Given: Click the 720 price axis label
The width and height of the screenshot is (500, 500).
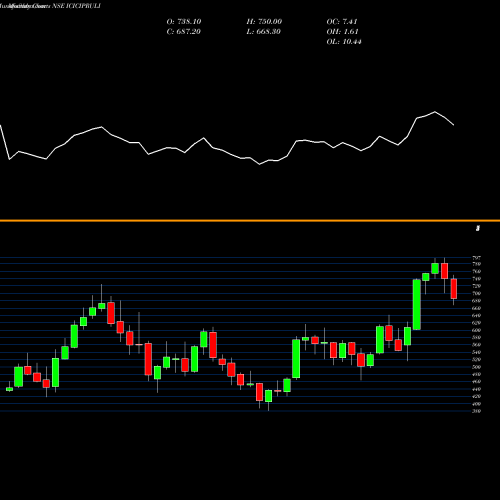Looking at the screenshot, I should (x=476, y=286).
